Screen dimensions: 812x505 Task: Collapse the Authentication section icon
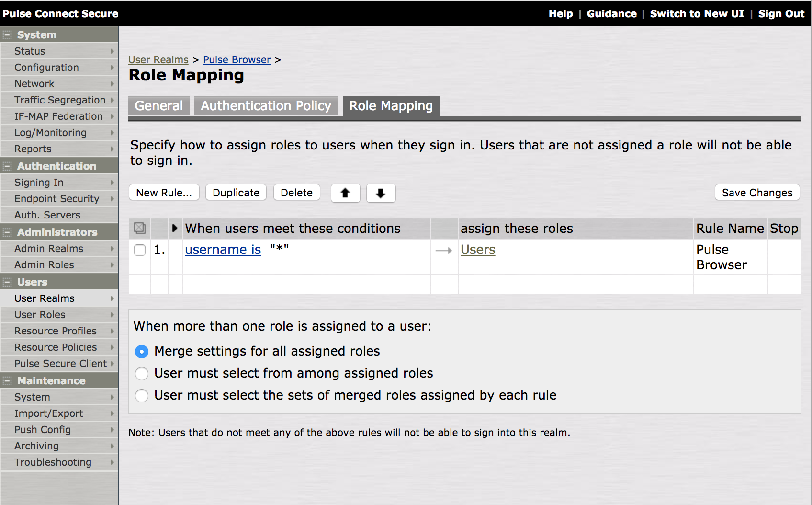(x=7, y=166)
